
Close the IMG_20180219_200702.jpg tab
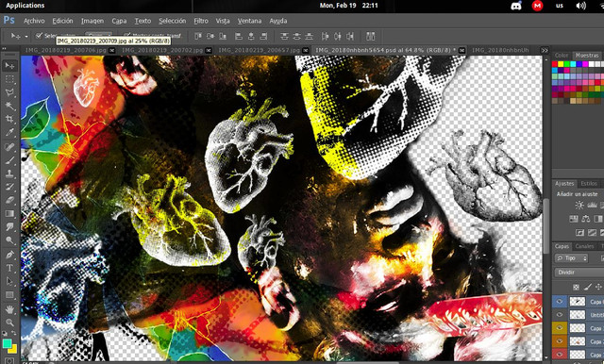209,50
